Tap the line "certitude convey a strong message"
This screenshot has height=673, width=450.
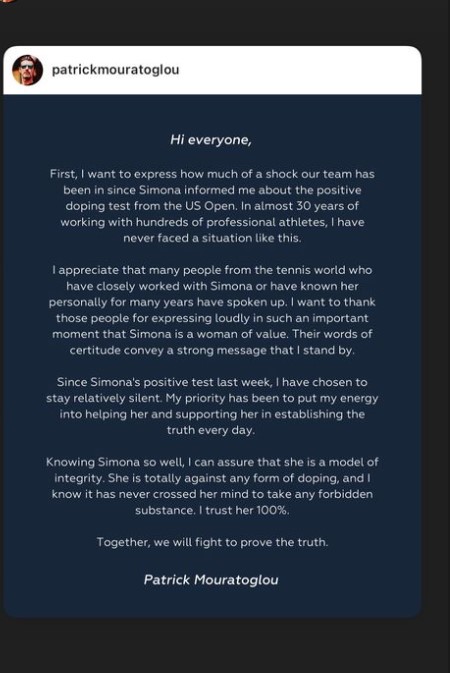[x=212, y=350]
